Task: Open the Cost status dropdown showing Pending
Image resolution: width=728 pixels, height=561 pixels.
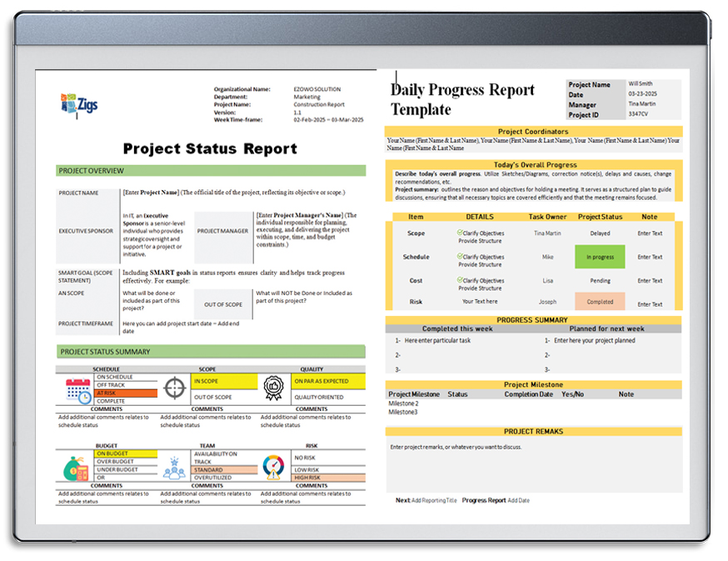Action: (x=600, y=279)
